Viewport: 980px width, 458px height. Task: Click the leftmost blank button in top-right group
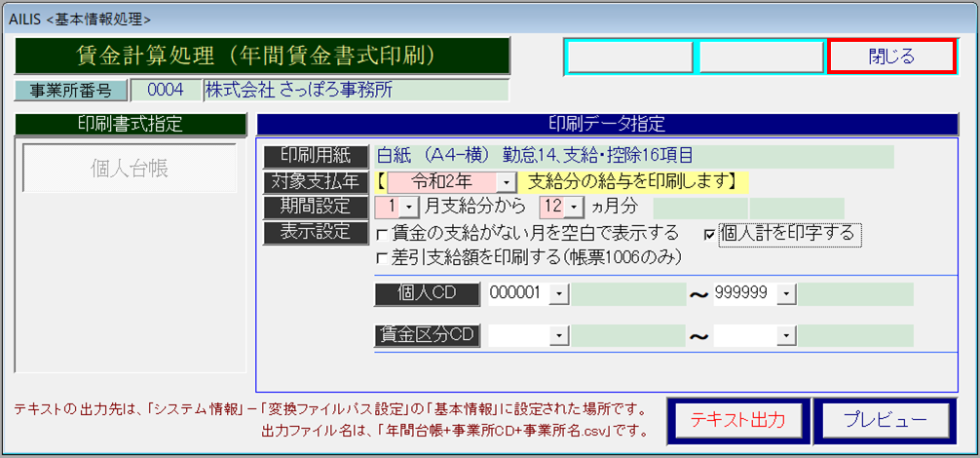[630, 57]
